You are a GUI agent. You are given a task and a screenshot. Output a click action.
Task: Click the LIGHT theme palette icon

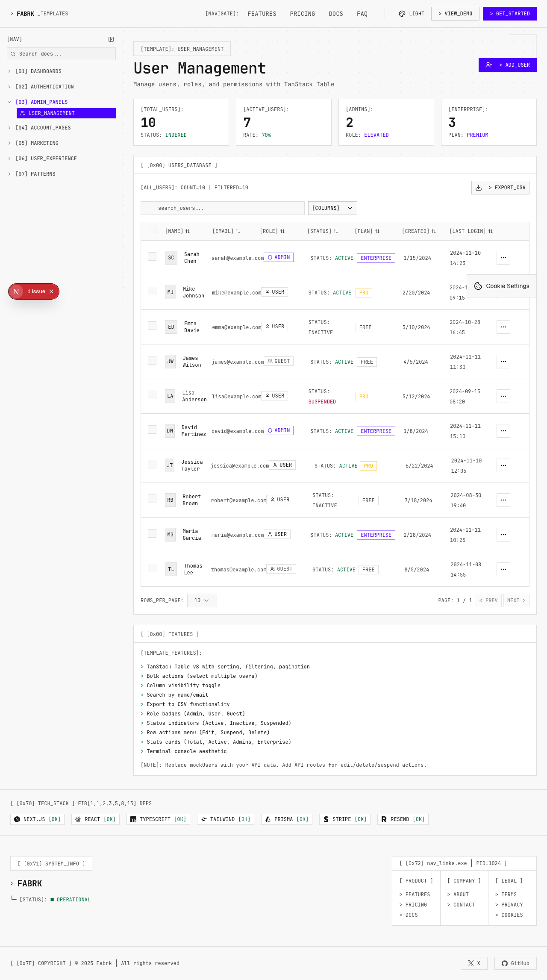pyautogui.click(x=402, y=14)
